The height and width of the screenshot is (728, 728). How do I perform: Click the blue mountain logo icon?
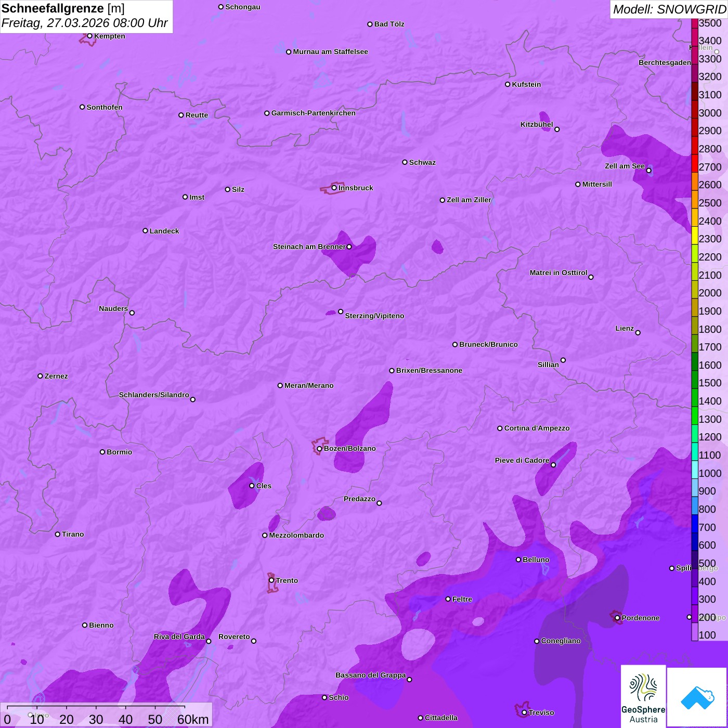coord(697,697)
